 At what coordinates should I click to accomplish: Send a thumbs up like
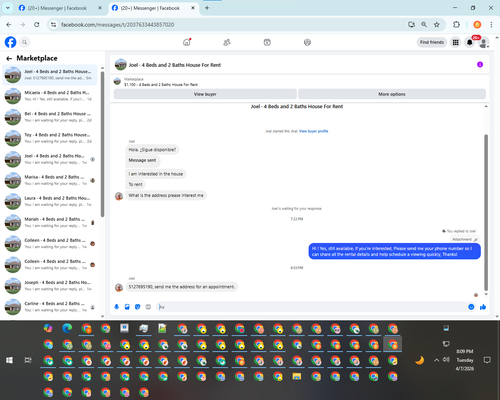(483, 307)
